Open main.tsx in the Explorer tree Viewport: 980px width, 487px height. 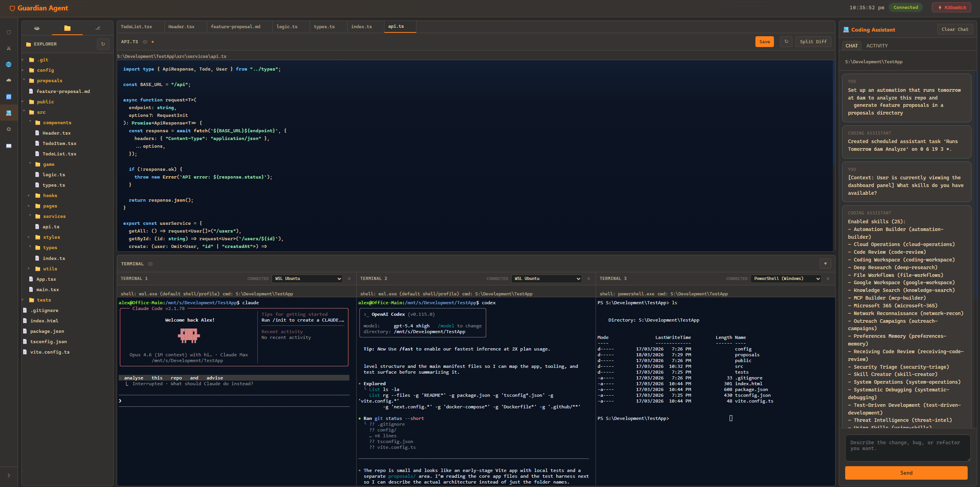click(47, 290)
